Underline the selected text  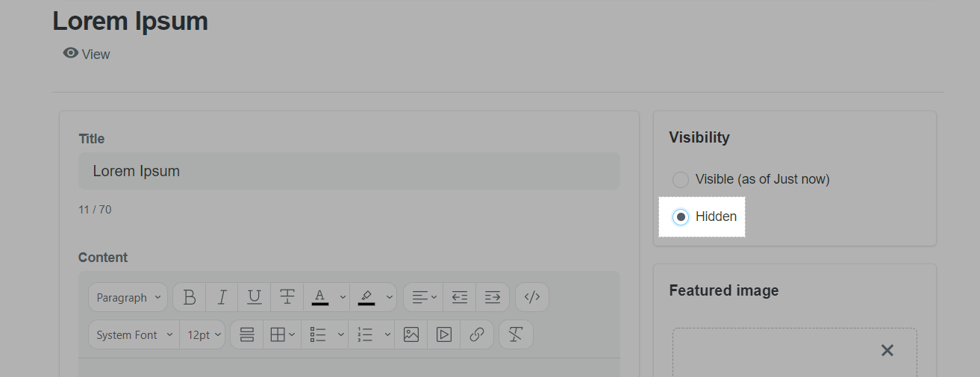pyautogui.click(x=255, y=297)
